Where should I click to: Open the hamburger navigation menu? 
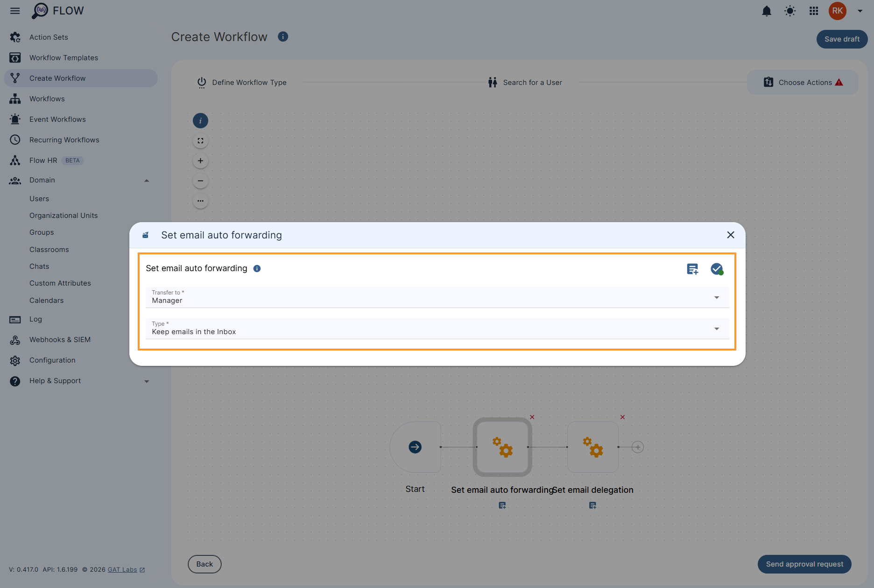tap(14, 11)
